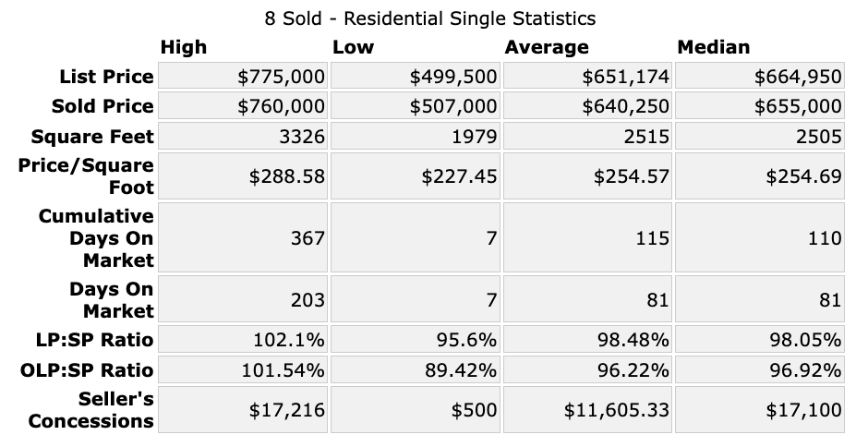Click the Low column header
This screenshot has width=868, height=447.
pyautogui.click(x=353, y=47)
